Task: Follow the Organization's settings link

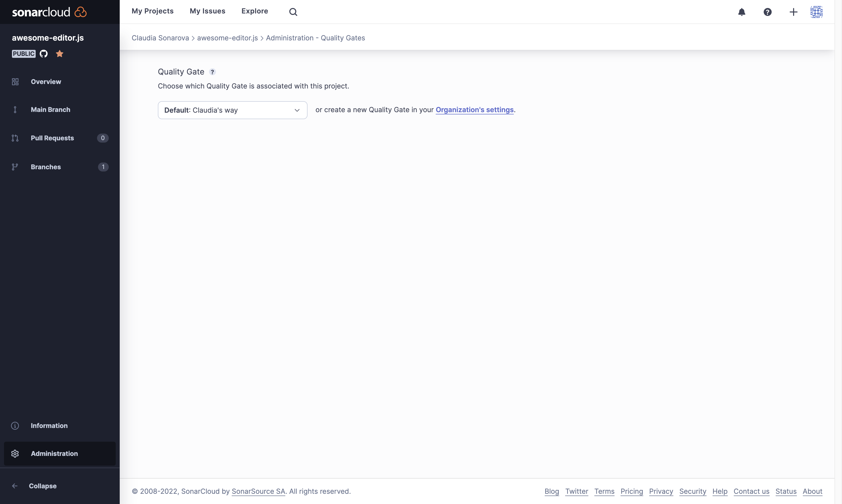Action: pyautogui.click(x=475, y=110)
